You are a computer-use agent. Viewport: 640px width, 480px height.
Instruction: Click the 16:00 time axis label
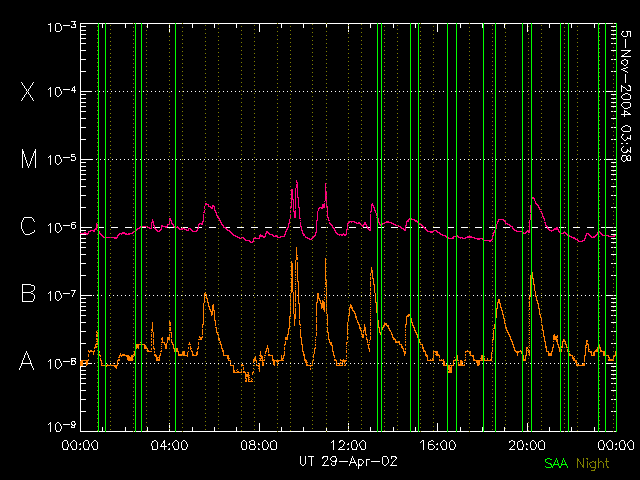click(x=438, y=445)
